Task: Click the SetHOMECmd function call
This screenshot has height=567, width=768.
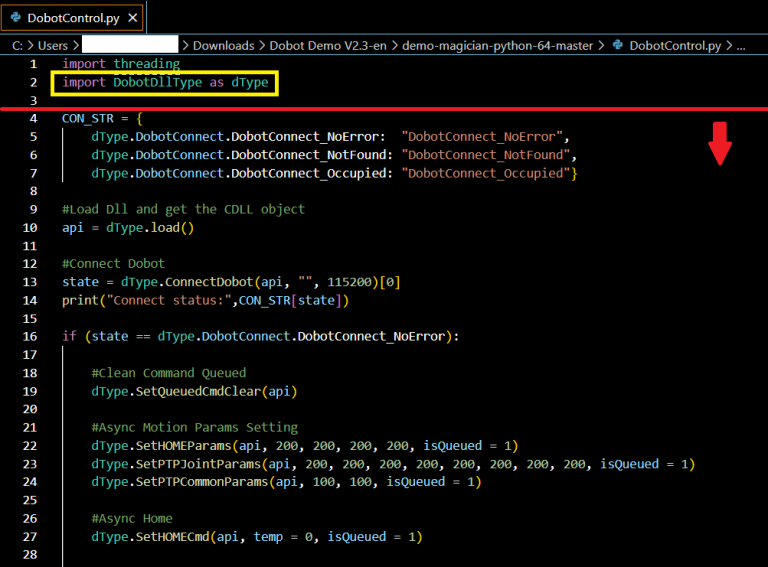Action: [172, 537]
